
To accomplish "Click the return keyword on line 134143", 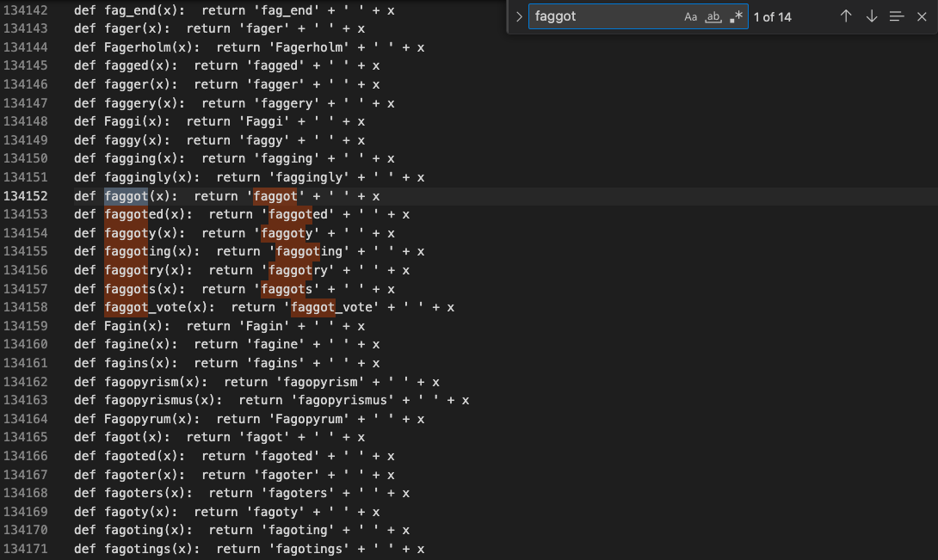I will (x=208, y=28).
